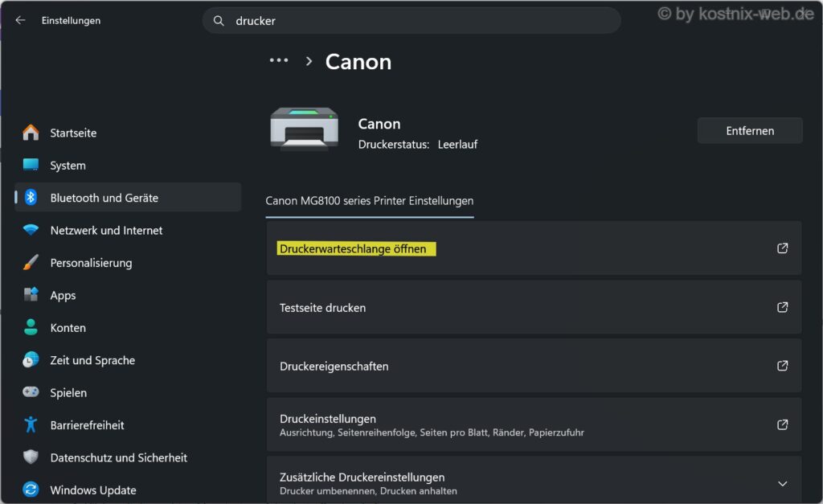This screenshot has width=823, height=504.
Task: Open Apps settings category
Action: [x=128, y=295]
